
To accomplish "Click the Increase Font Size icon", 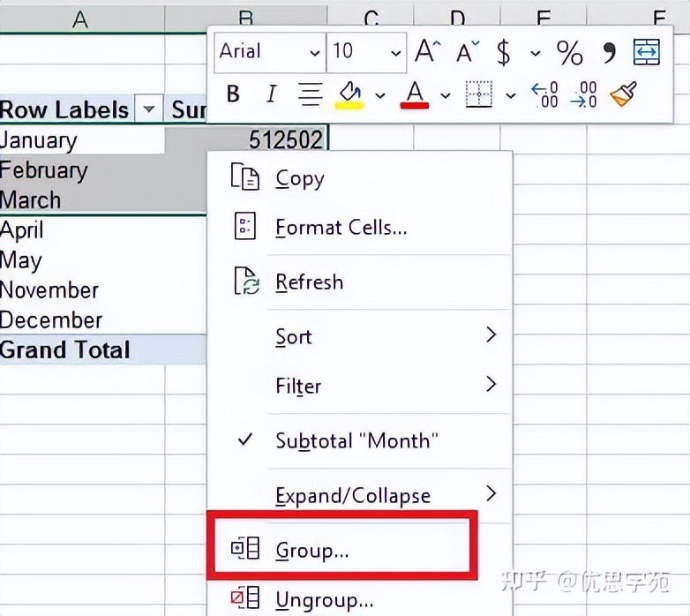I will click(x=427, y=51).
